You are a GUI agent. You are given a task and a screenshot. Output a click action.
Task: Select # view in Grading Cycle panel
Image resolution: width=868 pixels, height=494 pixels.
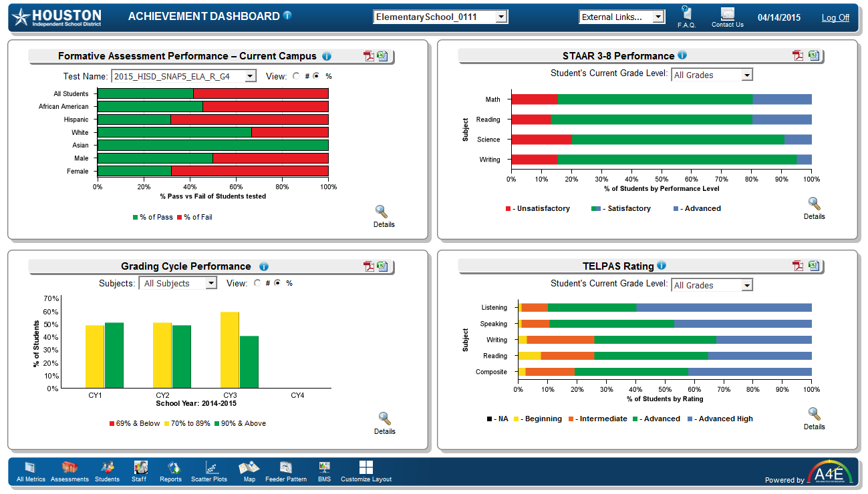click(x=257, y=283)
